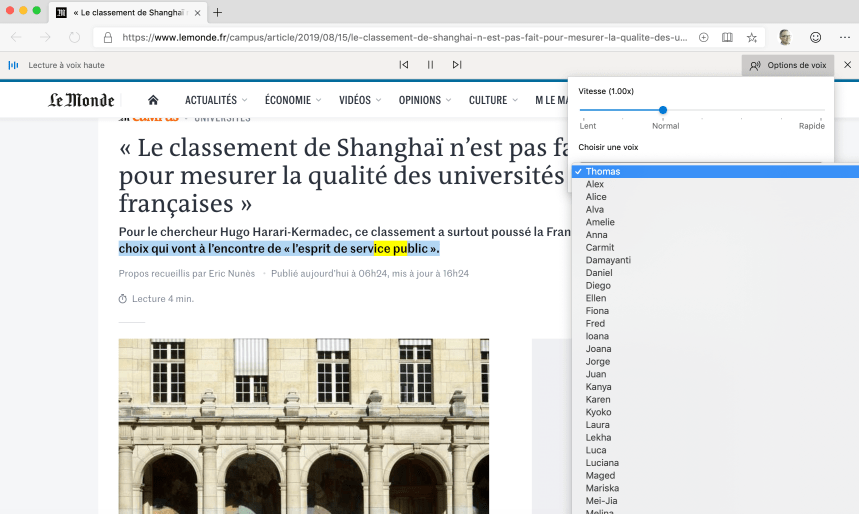Select the Amelie voice
This screenshot has width=859, height=514.
pos(715,222)
